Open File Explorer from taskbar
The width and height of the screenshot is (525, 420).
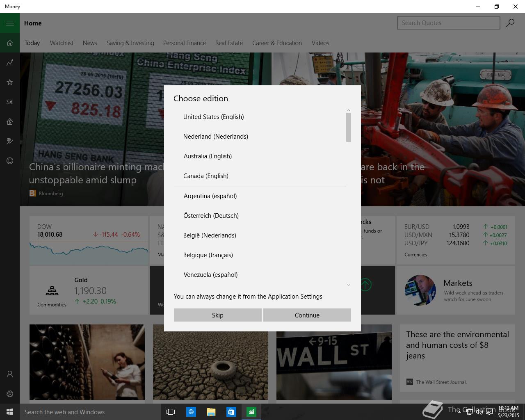[211, 412]
